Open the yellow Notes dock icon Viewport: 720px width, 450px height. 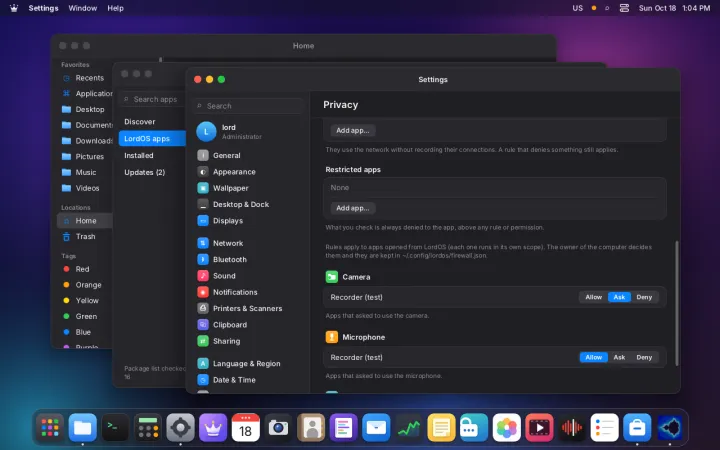(441, 428)
